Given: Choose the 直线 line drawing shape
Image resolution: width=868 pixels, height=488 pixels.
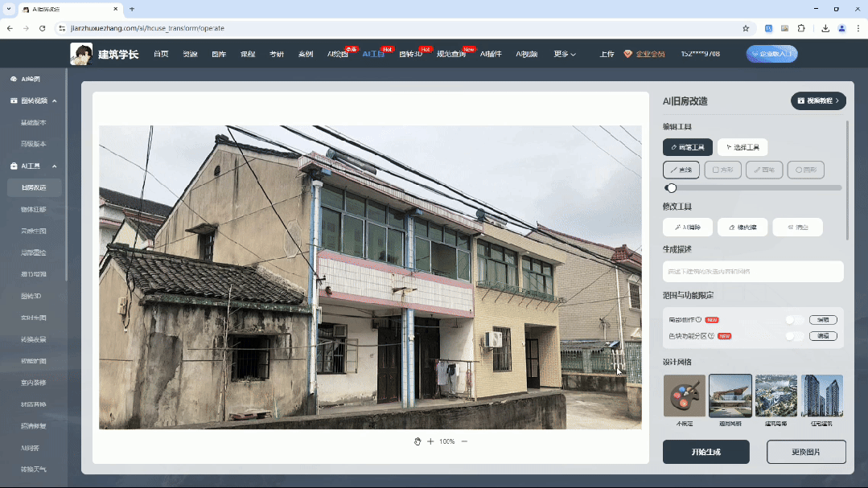Looking at the screenshot, I should point(681,170).
